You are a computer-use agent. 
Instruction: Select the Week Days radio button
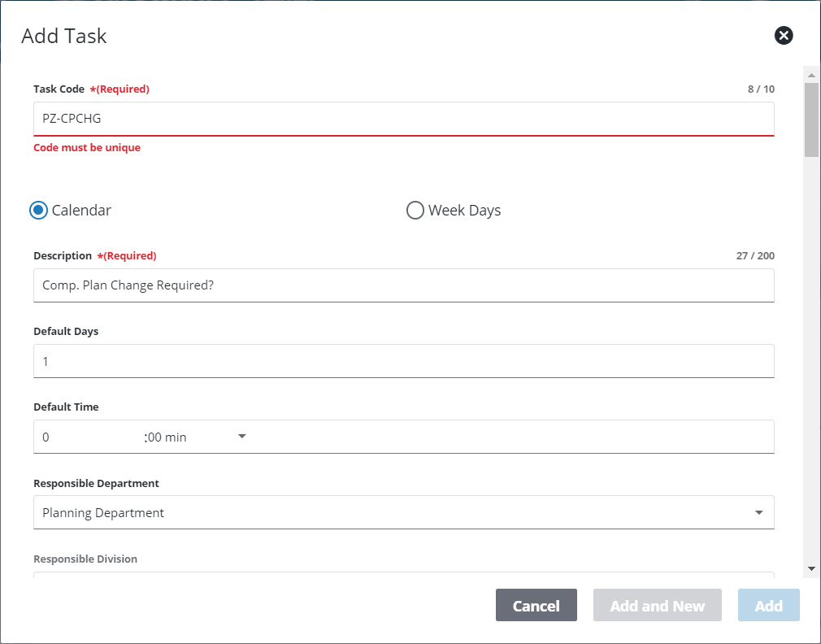click(415, 210)
